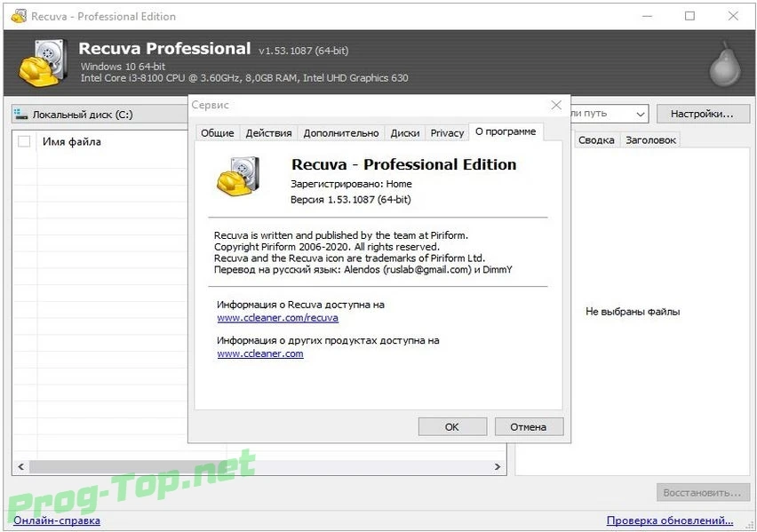The height and width of the screenshot is (532, 757).
Task: Minimize the Recuva window
Action: [x=647, y=16]
